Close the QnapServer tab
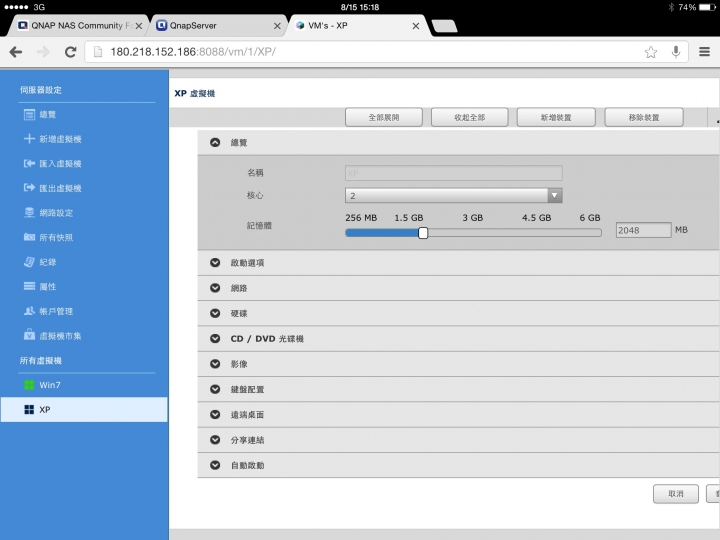Screen dimensions: 720x540 [x=277, y=26]
